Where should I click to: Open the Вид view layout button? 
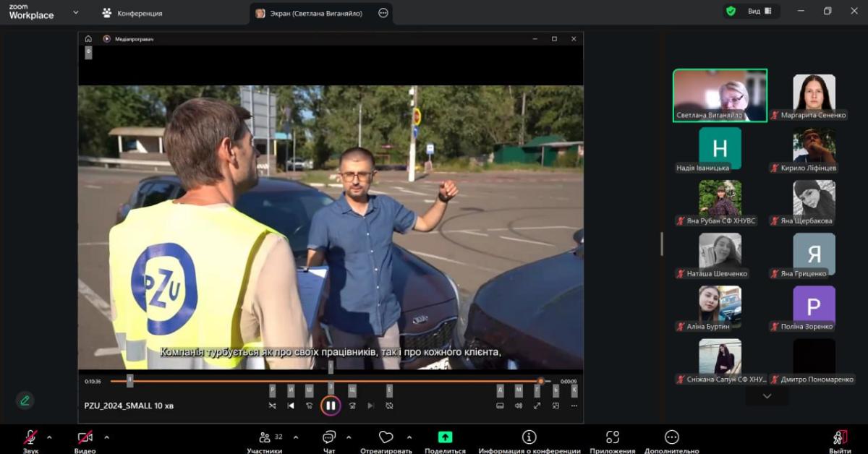[x=759, y=12]
